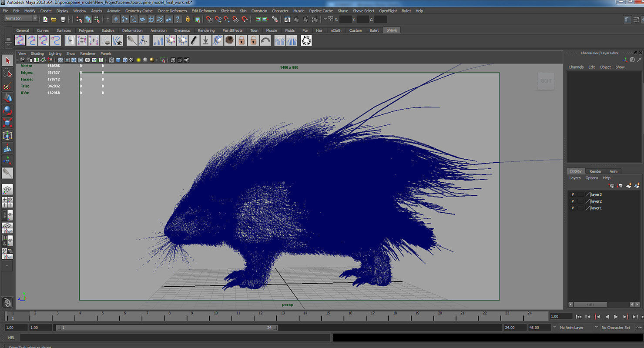Open the Edit Deformers menu
Viewport: 644px width, 348px height.
click(204, 11)
